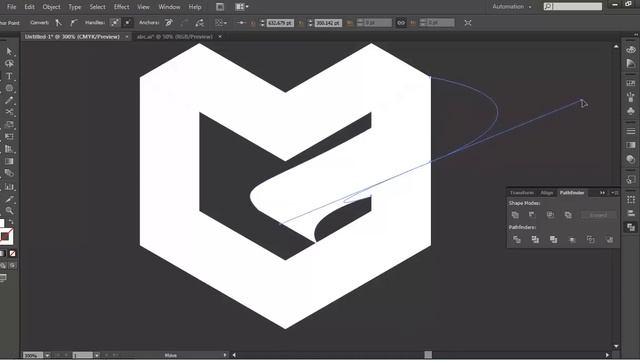640x360 pixels.
Task: Click the Minus Back pathfinder icon
Action: (x=609, y=240)
